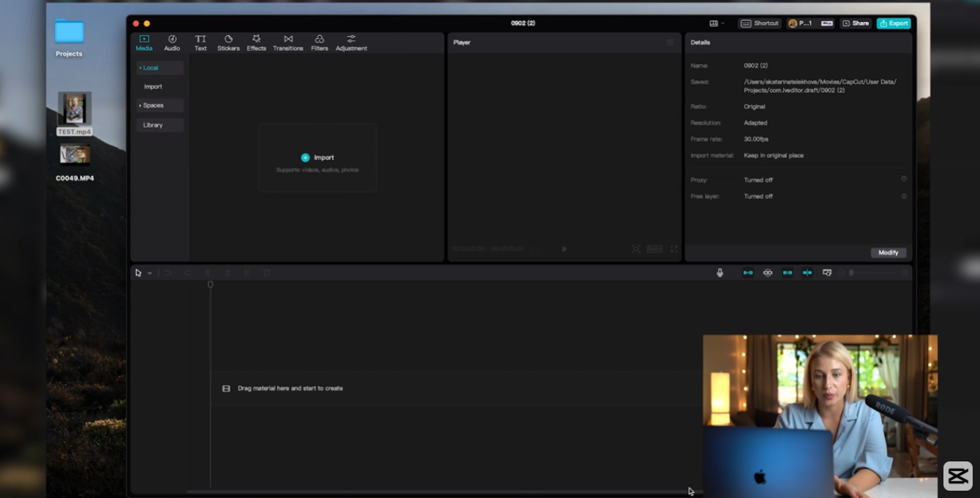This screenshot has height=498, width=980.
Task: Open the Effects tab
Action: pos(256,43)
